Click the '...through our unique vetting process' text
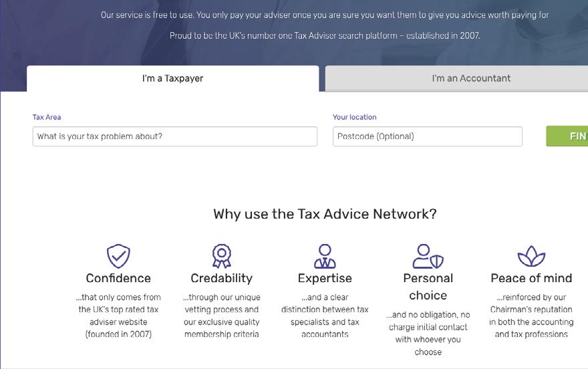This screenshot has width=588, height=369. click(222, 316)
